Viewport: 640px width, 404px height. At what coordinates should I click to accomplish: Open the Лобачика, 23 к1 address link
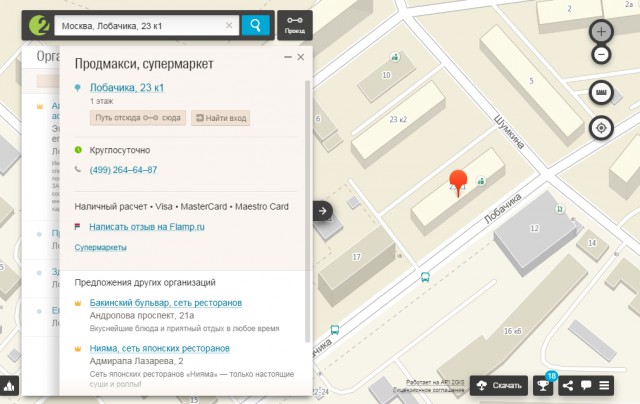[x=127, y=88]
